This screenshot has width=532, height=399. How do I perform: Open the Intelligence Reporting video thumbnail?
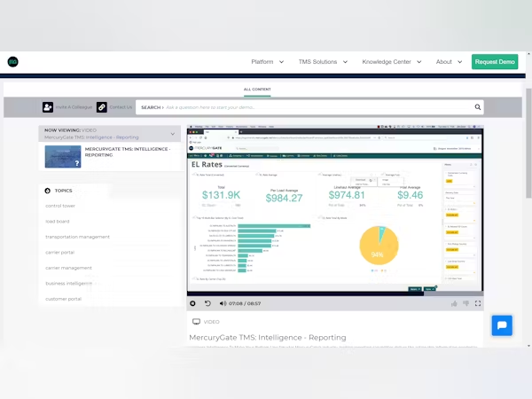click(x=63, y=157)
